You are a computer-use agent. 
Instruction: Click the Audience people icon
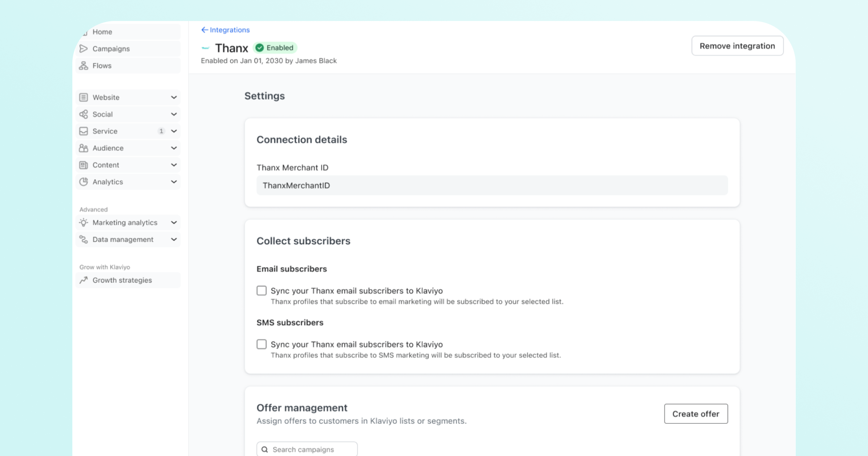pos(84,148)
